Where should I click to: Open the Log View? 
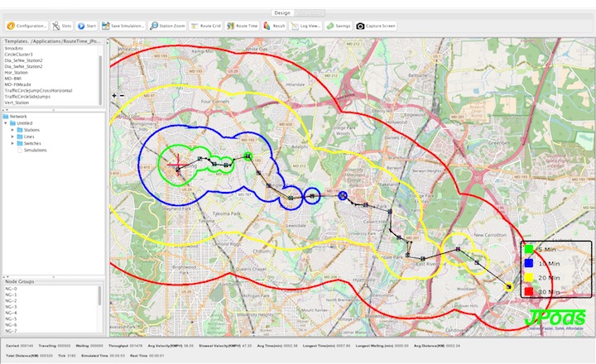point(305,26)
